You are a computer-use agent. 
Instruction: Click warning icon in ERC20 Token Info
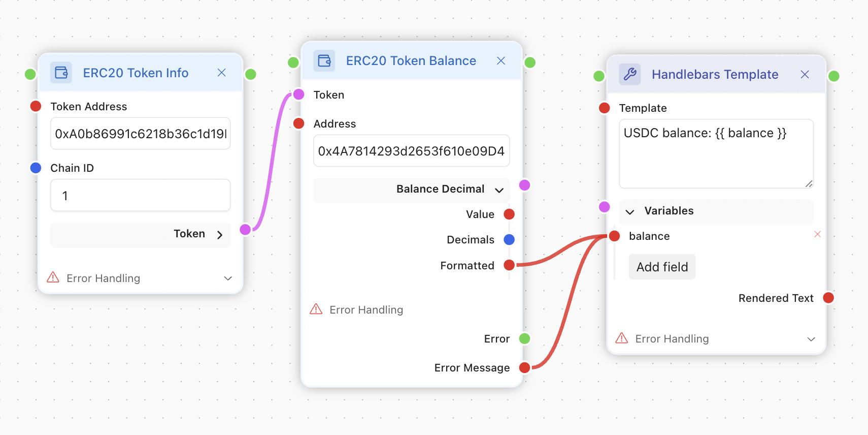[x=53, y=277]
